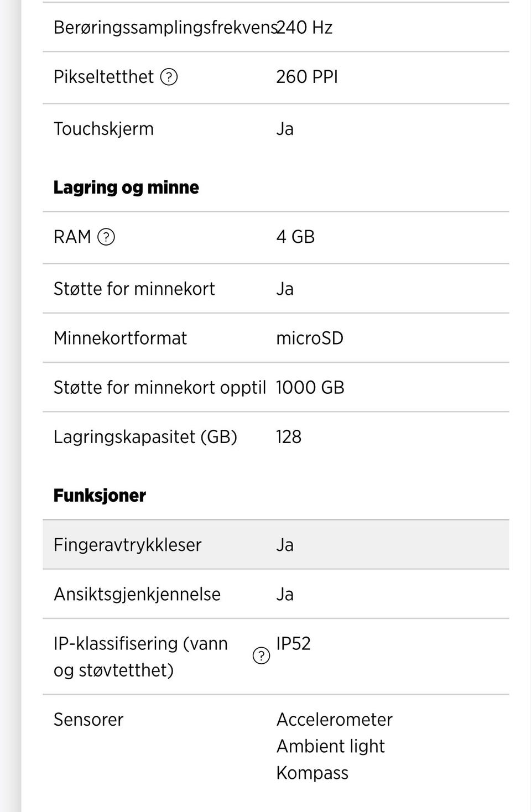Click the Ansiktsgjenkjennelse row label
Image resolution: width=531 pixels, height=812 pixels.
coord(137,595)
